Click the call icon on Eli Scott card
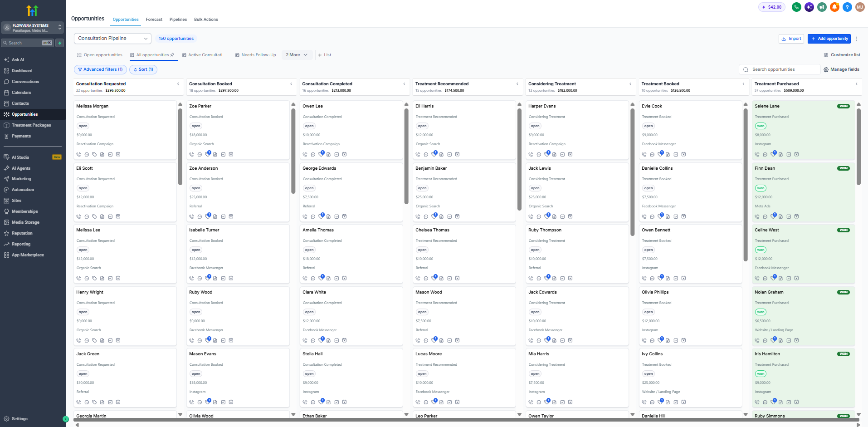 pos(78,216)
